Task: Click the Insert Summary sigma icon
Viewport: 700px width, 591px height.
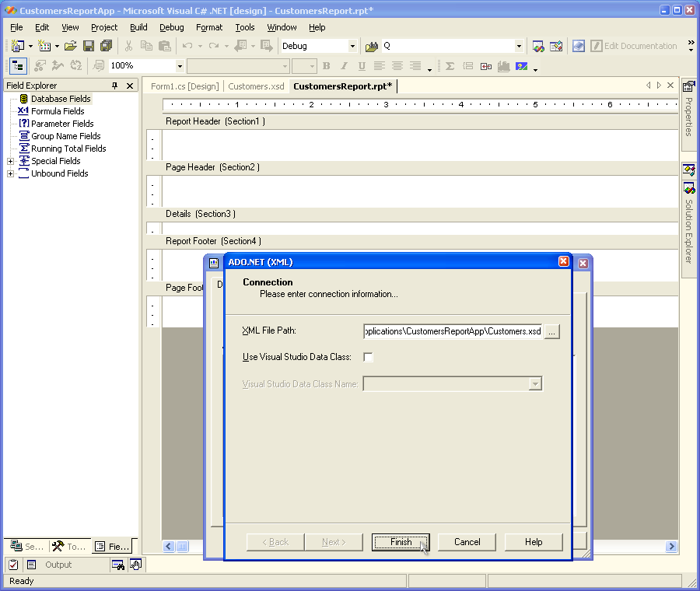Action: 450,66
